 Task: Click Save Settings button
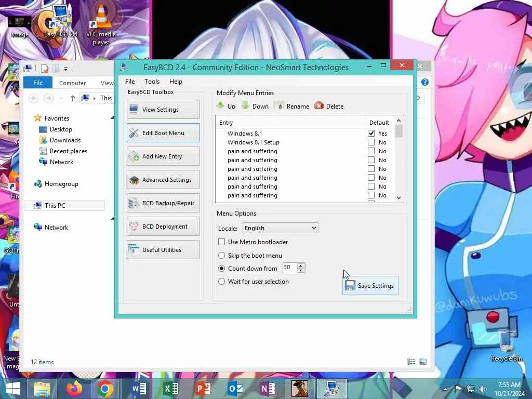(x=370, y=285)
